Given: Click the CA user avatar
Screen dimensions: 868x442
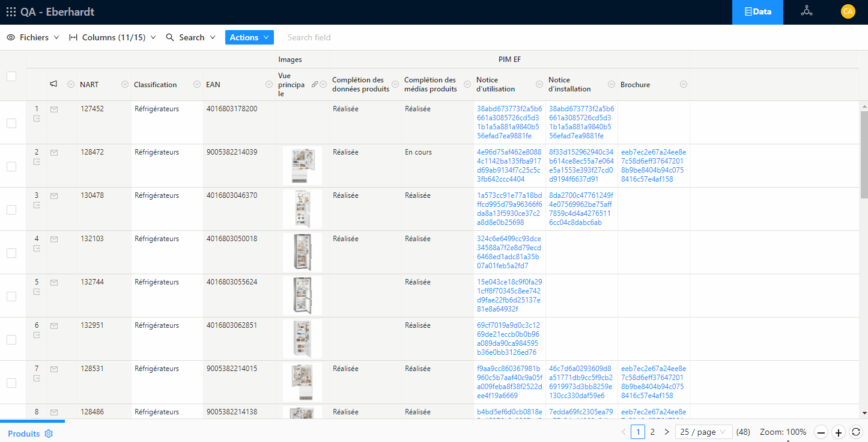Looking at the screenshot, I should click(x=848, y=12).
